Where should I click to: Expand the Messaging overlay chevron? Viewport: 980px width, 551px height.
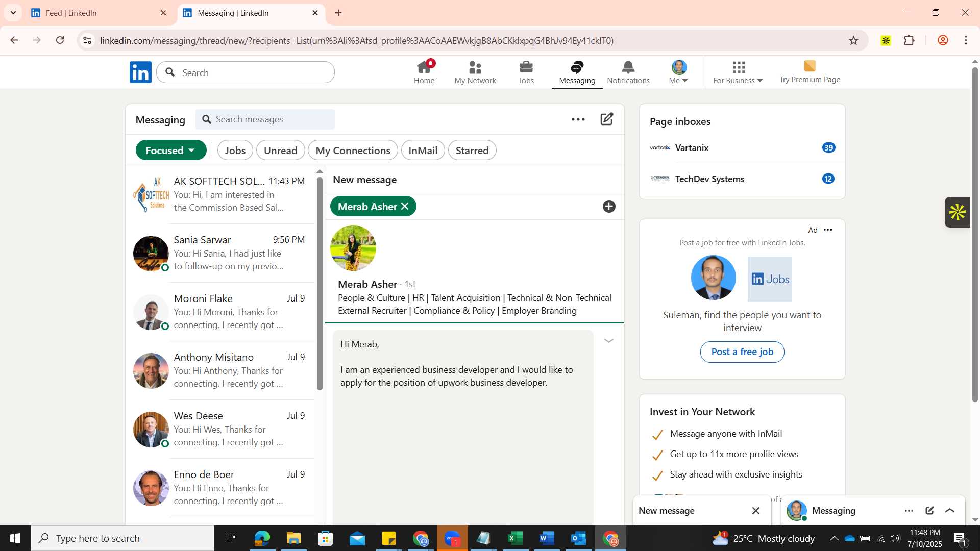coord(950,511)
